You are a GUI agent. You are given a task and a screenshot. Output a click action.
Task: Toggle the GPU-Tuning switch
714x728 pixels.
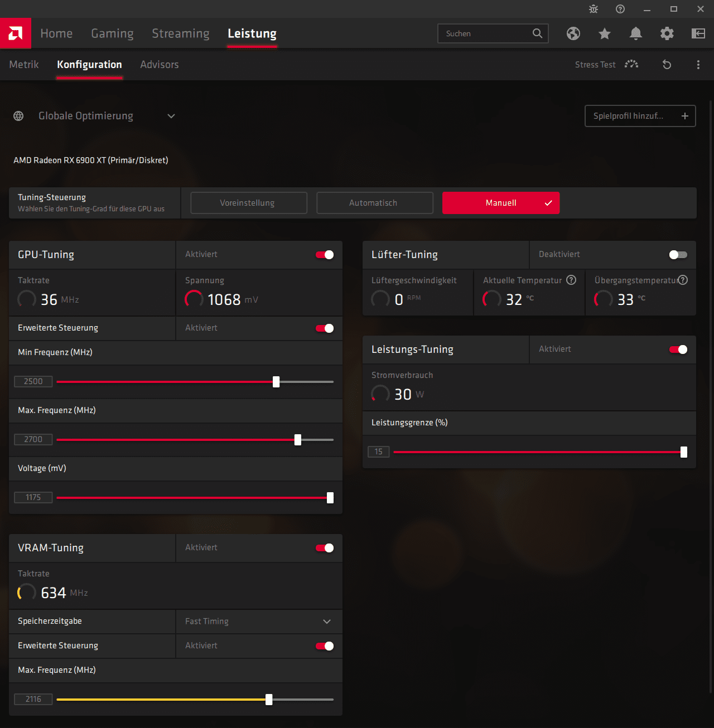pyautogui.click(x=325, y=255)
